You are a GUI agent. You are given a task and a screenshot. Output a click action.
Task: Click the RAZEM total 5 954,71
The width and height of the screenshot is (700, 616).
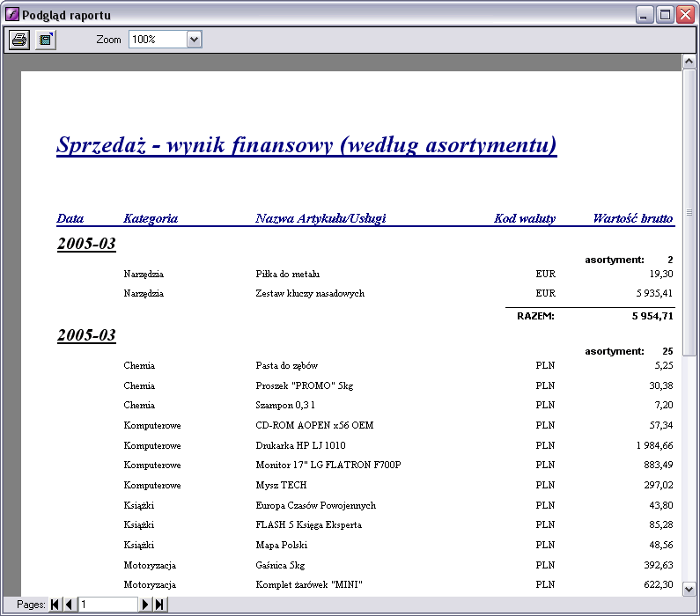[652, 316]
